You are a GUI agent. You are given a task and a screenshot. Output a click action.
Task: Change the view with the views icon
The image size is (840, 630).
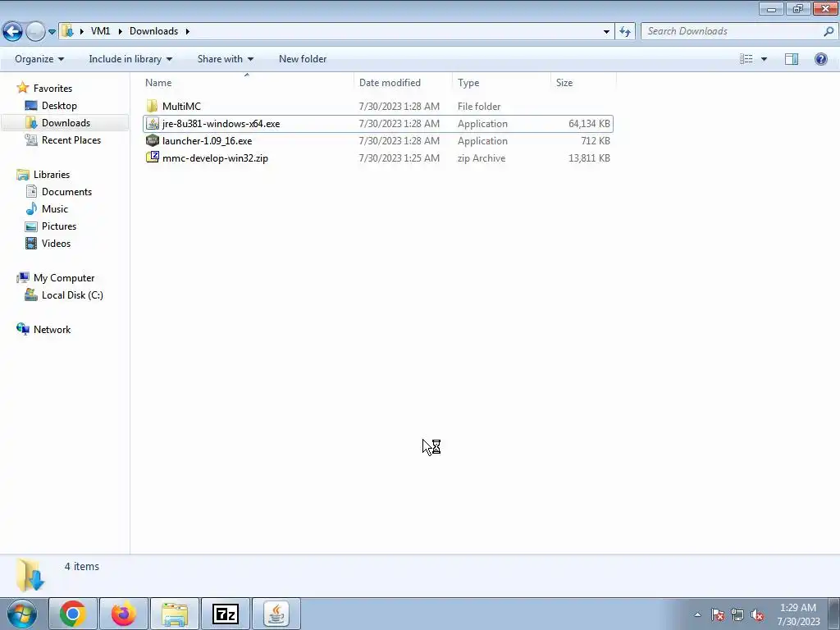click(x=746, y=59)
